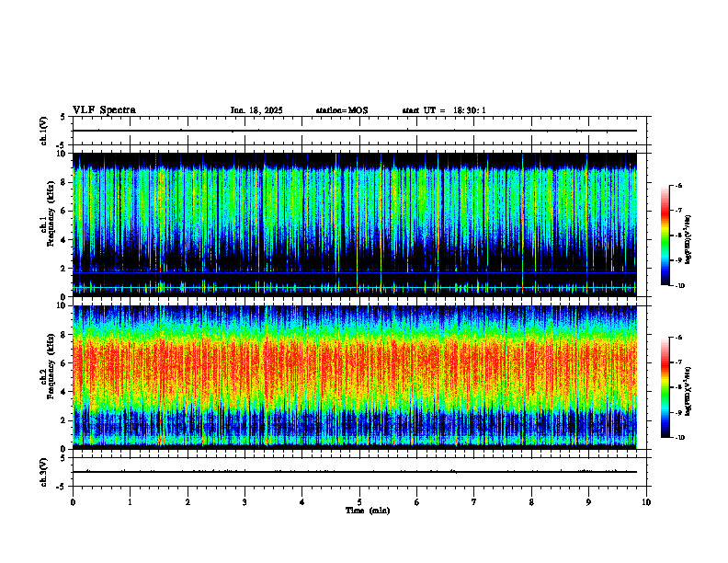Image resolution: width=728 pixels, height=563 pixels.
Task: Click the "-10" tick on ch.2 color scale
Action: (x=679, y=438)
